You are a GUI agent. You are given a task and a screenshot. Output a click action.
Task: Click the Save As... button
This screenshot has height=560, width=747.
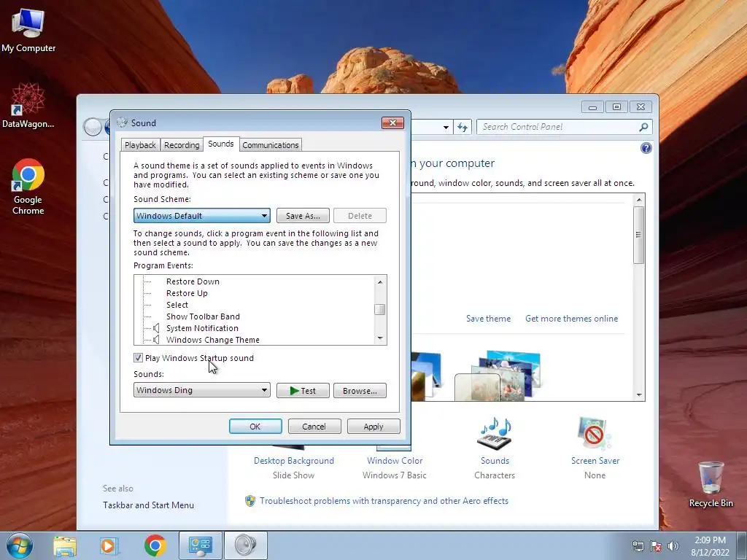pyautogui.click(x=303, y=216)
